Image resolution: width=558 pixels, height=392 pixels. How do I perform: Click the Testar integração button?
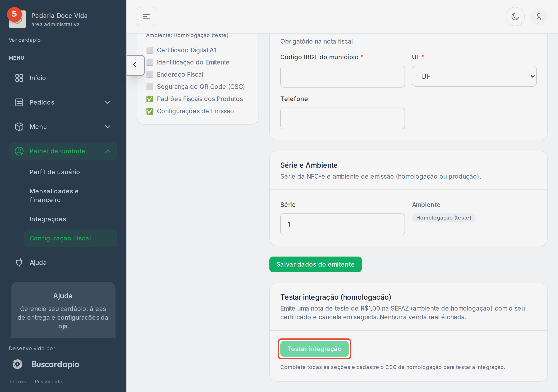pos(315,349)
